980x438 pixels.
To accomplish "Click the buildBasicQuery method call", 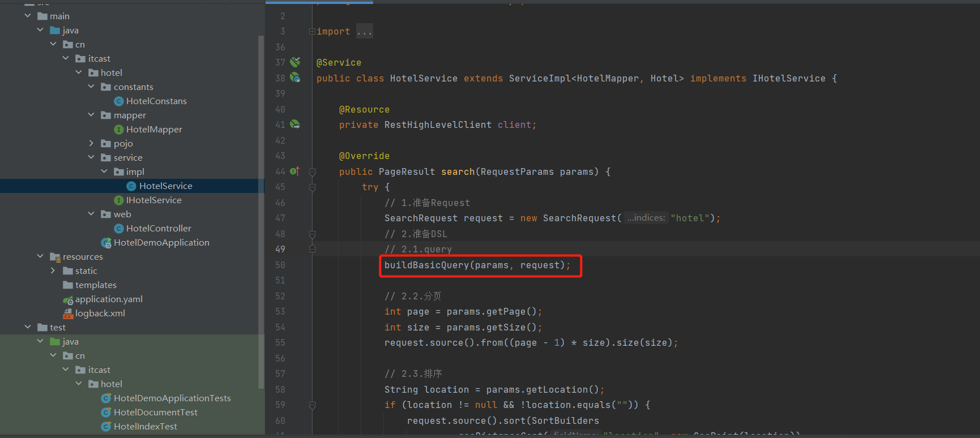I will tap(426, 265).
